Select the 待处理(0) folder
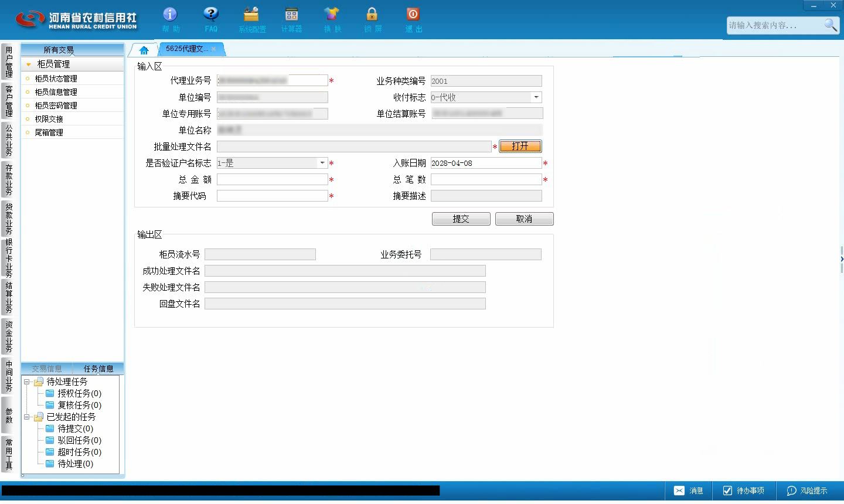844x504 pixels. (x=69, y=464)
